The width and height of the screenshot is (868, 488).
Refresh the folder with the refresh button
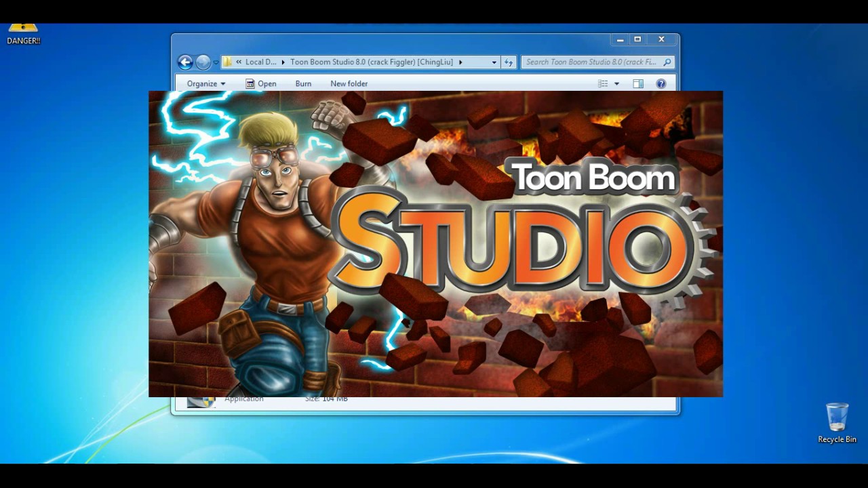click(509, 62)
